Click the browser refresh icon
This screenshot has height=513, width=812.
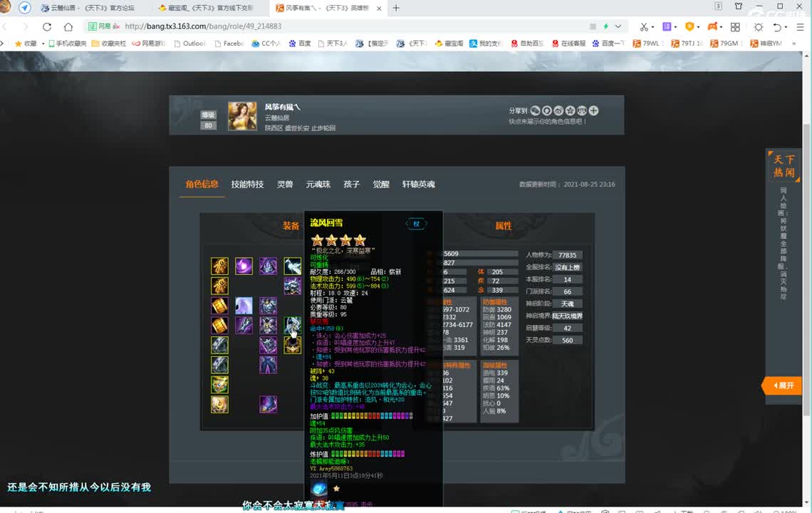pos(47,26)
